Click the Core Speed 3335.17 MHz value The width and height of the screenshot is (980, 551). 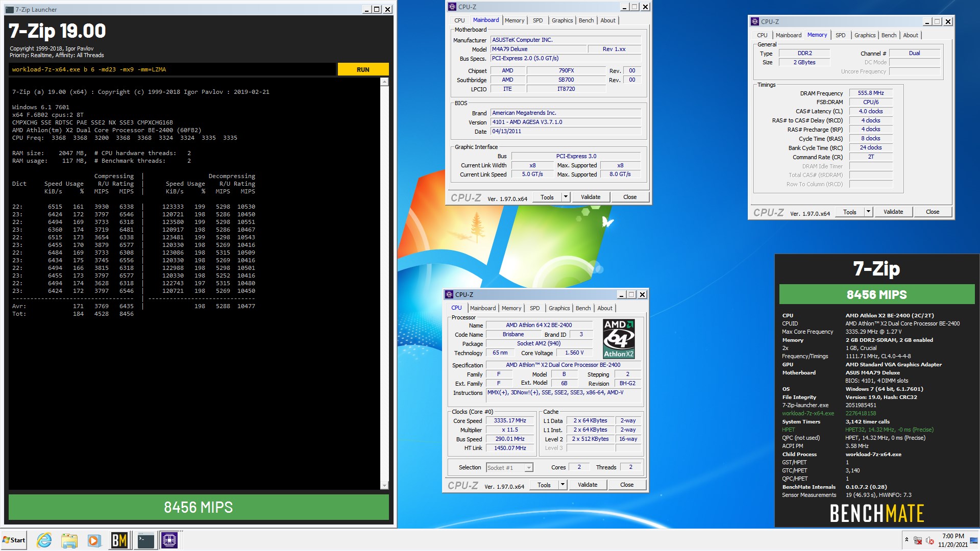pos(510,420)
